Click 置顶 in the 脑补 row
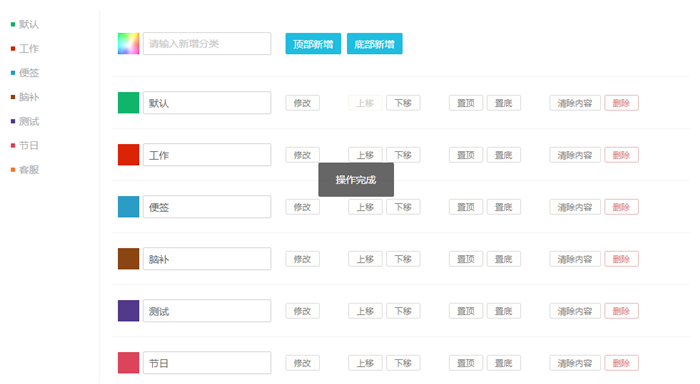700x384 pixels. [x=466, y=259]
